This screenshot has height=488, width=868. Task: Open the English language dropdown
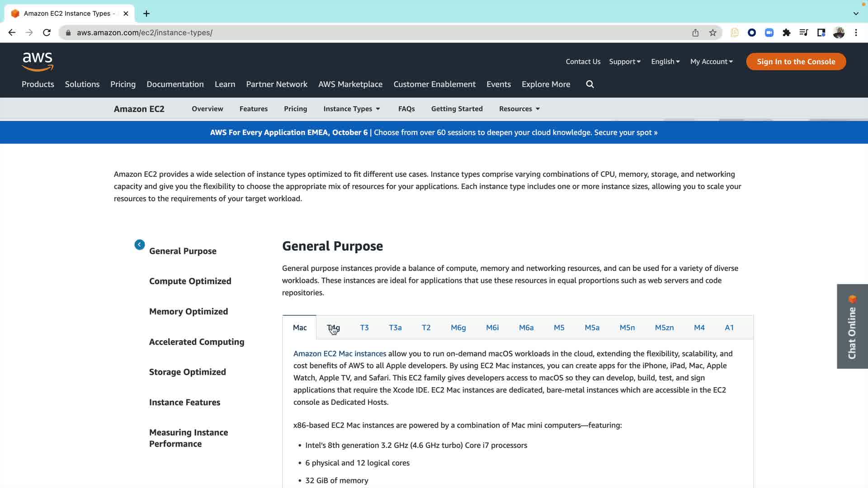(665, 61)
